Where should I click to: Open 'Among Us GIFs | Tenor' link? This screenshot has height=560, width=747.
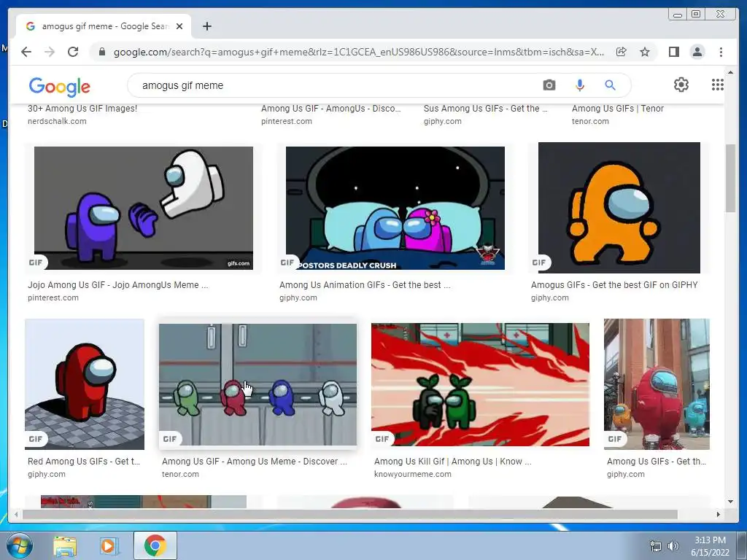(x=617, y=109)
